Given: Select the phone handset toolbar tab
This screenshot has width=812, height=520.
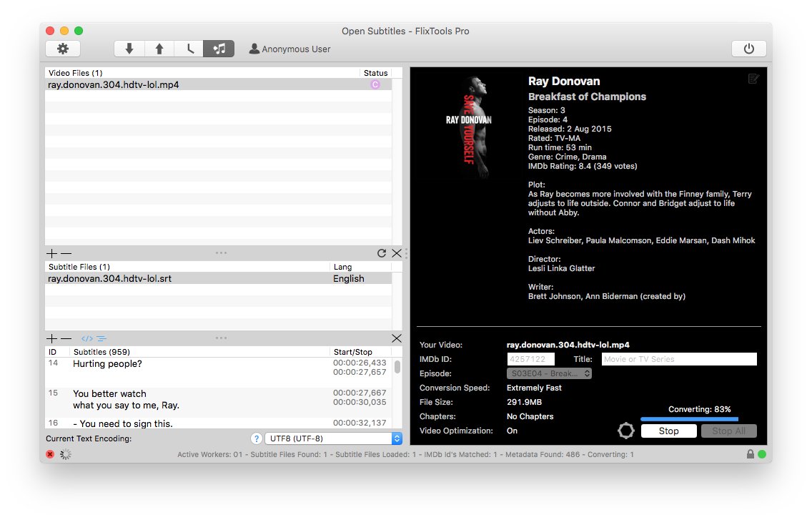Looking at the screenshot, I should click(x=189, y=49).
